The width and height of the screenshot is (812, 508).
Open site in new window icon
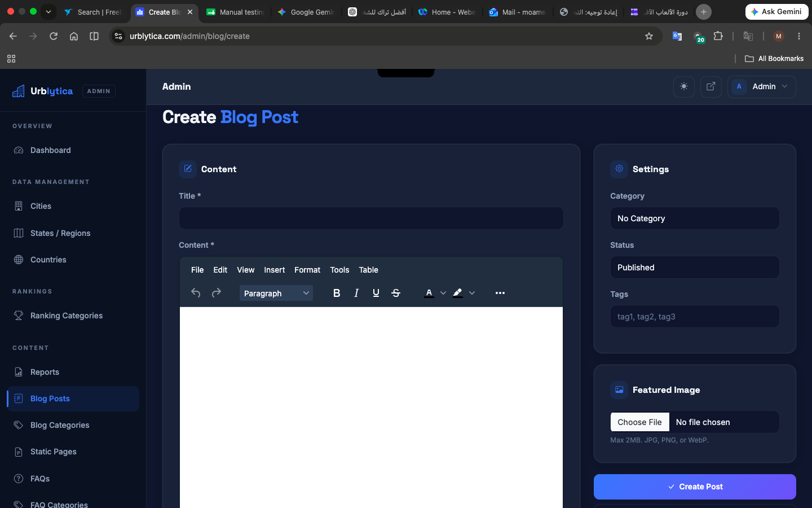click(711, 86)
